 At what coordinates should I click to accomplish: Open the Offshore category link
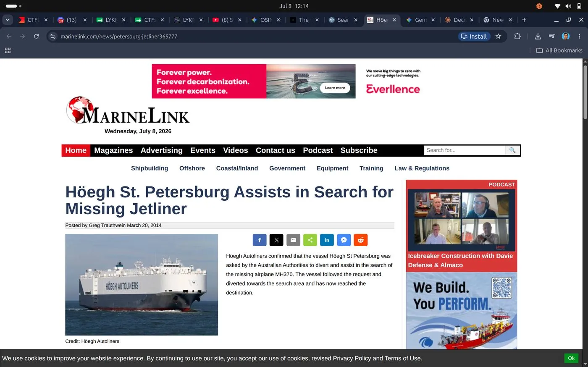tap(192, 168)
